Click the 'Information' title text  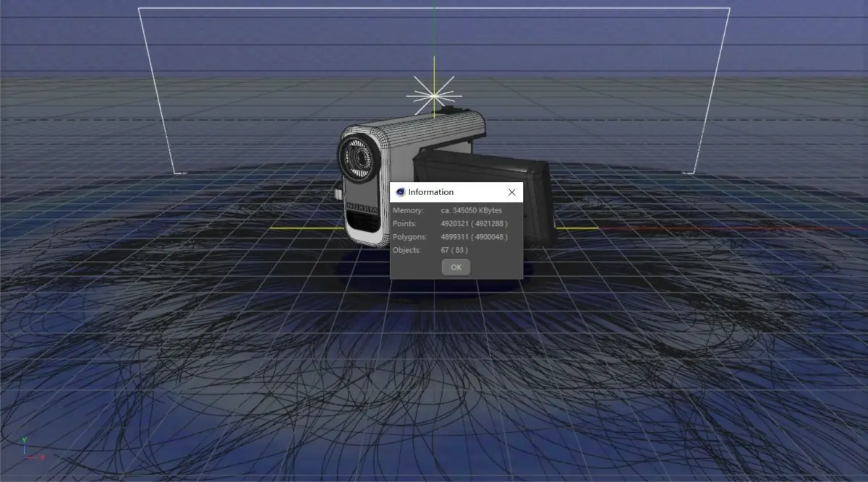click(431, 192)
